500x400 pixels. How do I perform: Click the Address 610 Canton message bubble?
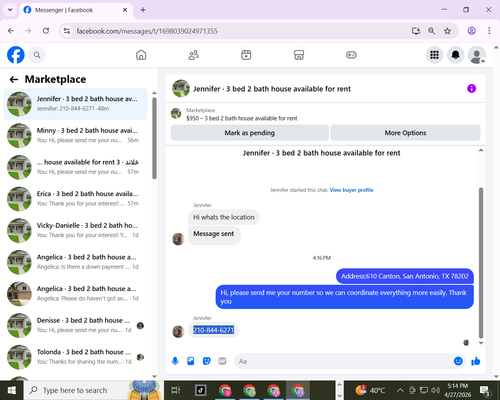click(x=405, y=276)
